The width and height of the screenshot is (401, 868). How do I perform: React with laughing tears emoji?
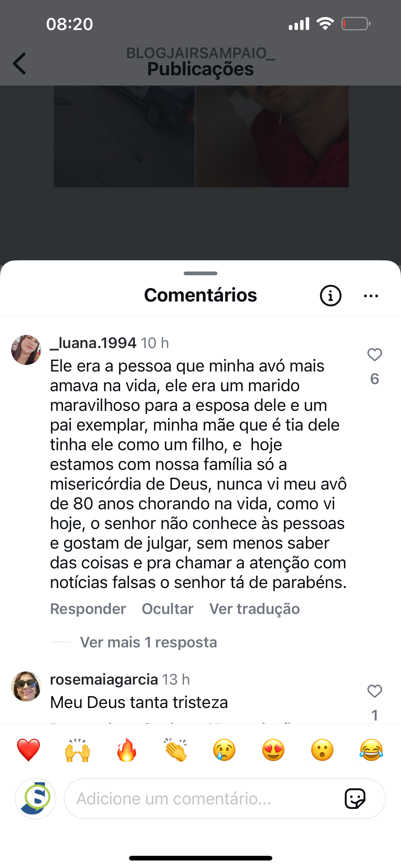371,750
